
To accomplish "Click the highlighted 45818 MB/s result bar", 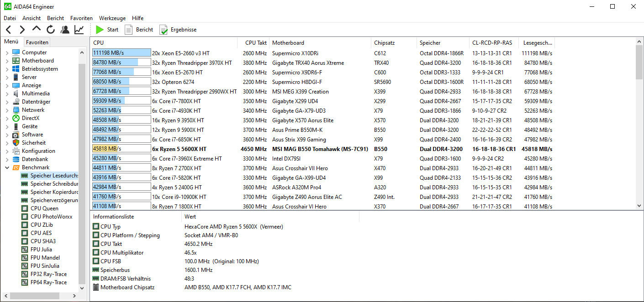I will click(x=121, y=149).
